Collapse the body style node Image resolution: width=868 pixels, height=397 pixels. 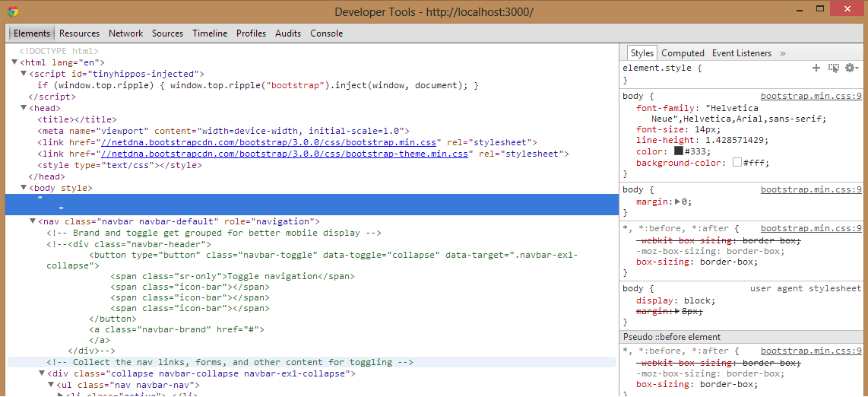(24, 188)
